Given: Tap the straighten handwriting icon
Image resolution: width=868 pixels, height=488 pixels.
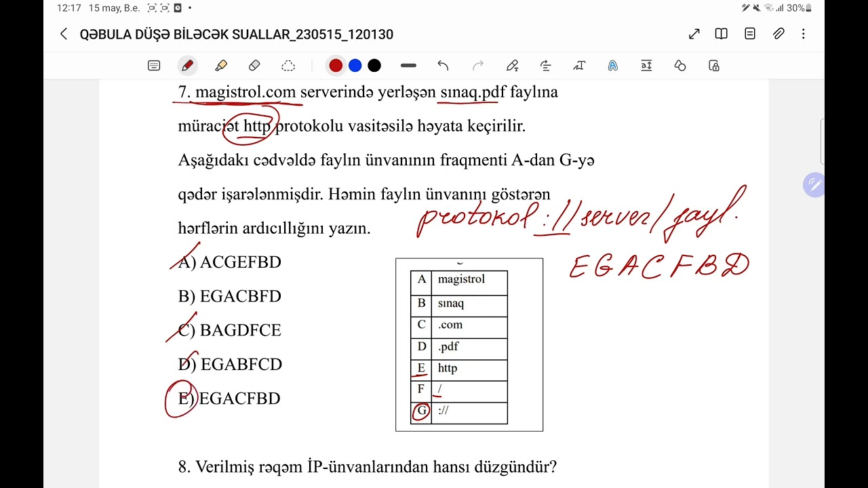Looking at the screenshot, I should pyautogui.click(x=546, y=66).
